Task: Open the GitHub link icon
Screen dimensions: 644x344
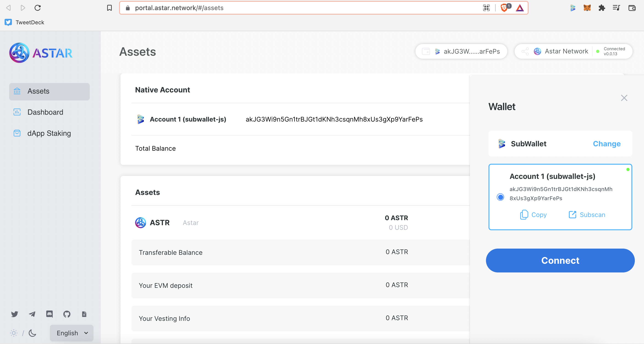Action: 67,314
